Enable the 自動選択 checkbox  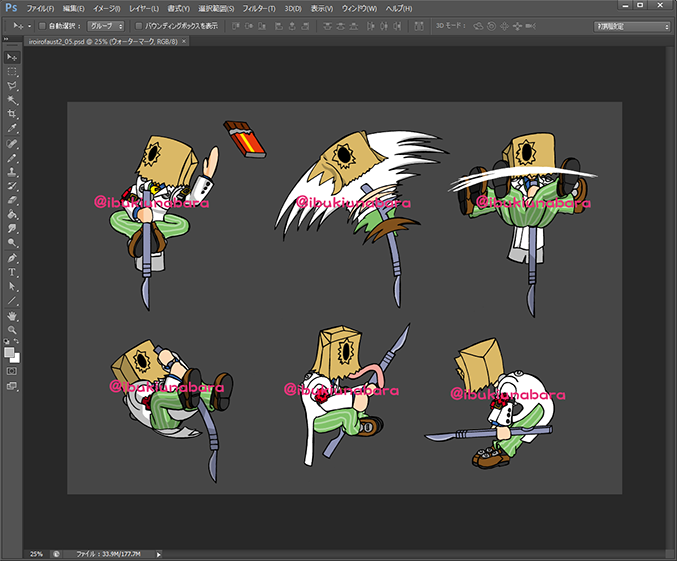[x=41, y=26]
